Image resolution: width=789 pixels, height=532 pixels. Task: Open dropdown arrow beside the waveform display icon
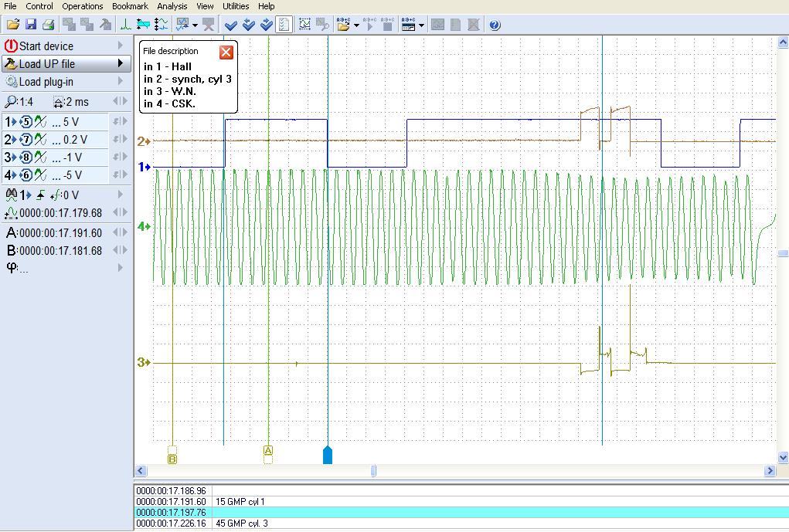[x=195, y=25]
